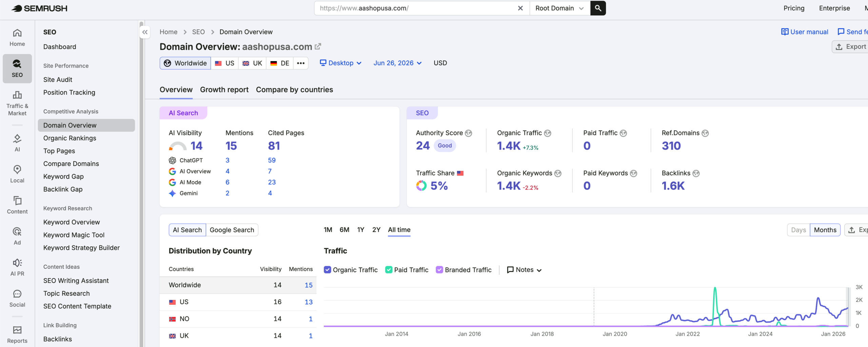Open the Desktop device dropdown
The width and height of the screenshot is (868, 347).
pyautogui.click(x=341, y=63)
